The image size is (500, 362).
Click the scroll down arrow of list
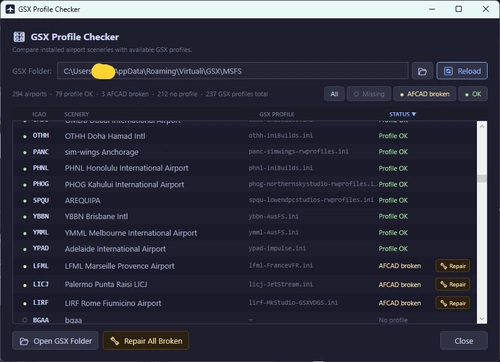tap(482, 319)
